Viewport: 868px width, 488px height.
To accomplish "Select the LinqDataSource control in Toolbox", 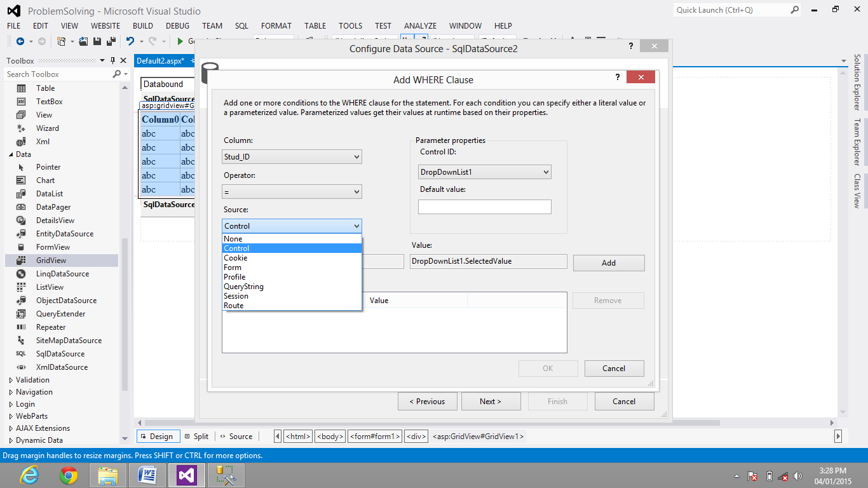I will pyautogui.click(x=62, y=274).
